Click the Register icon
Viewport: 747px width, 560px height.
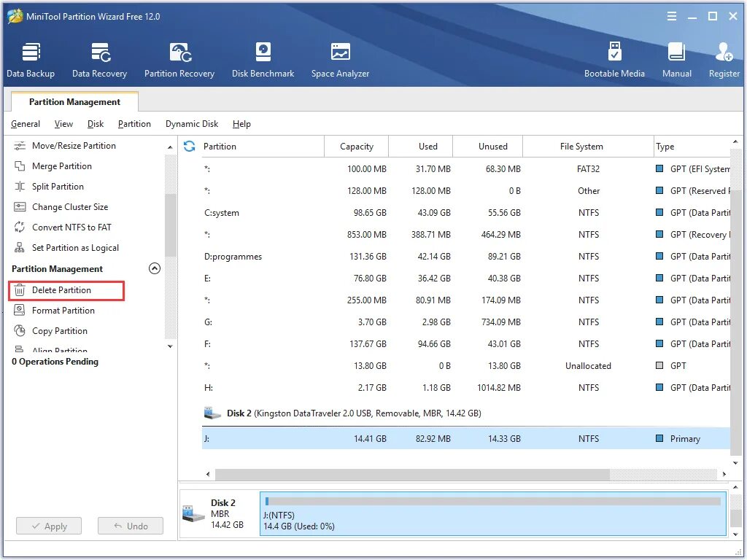724,52
